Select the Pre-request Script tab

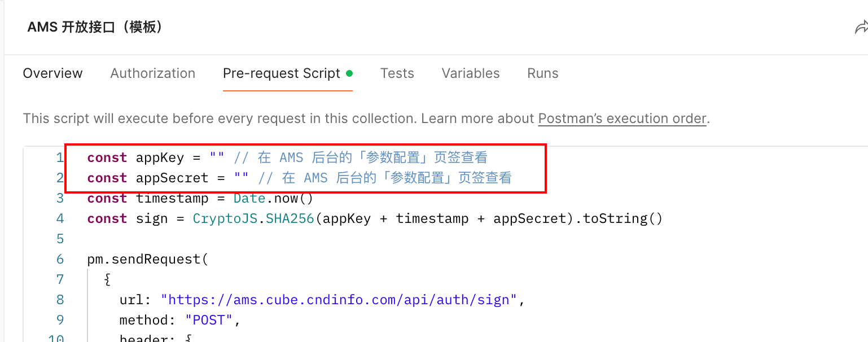coord(281,73)
